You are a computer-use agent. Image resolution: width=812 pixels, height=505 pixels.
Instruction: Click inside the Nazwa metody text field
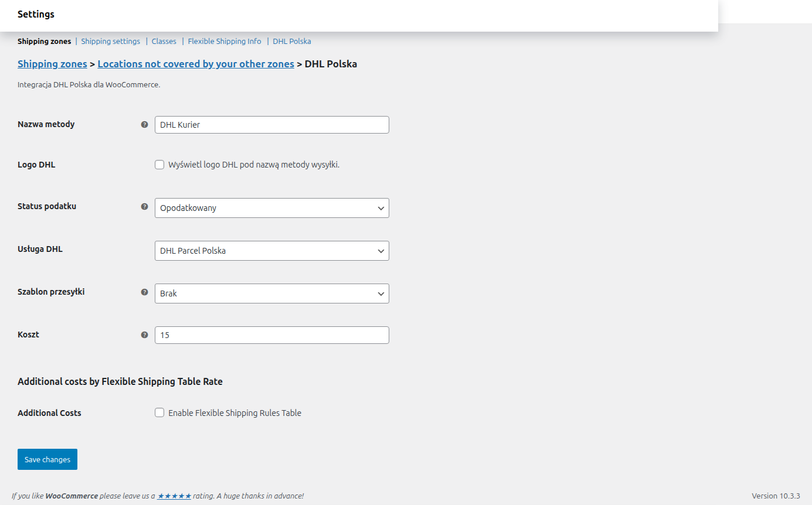(x=271, y=124)
